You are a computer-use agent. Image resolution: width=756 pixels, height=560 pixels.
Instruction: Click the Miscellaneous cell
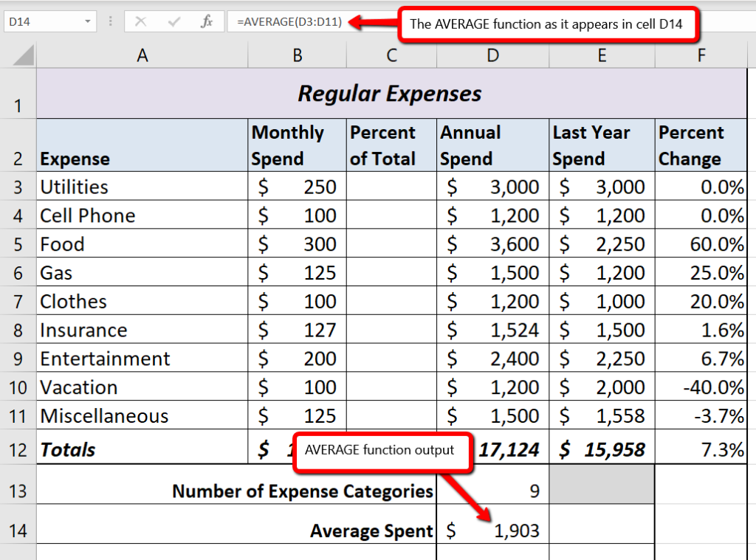pyautogui.click(x=142, y=415)
